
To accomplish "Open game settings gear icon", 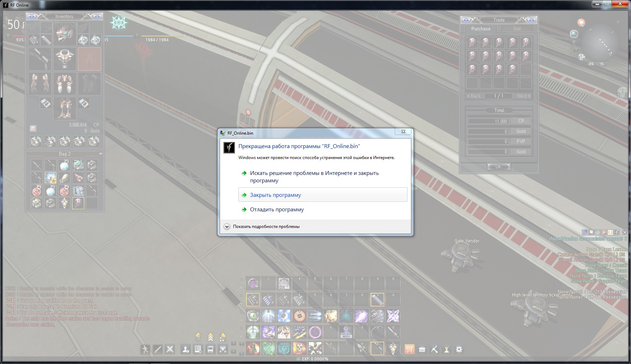I will [x=459, y=350].
